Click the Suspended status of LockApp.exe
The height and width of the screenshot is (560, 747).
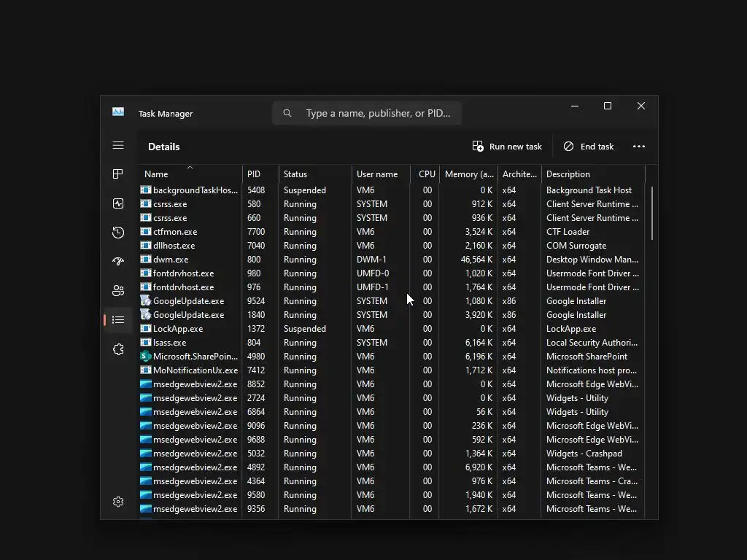coord(305,329)
